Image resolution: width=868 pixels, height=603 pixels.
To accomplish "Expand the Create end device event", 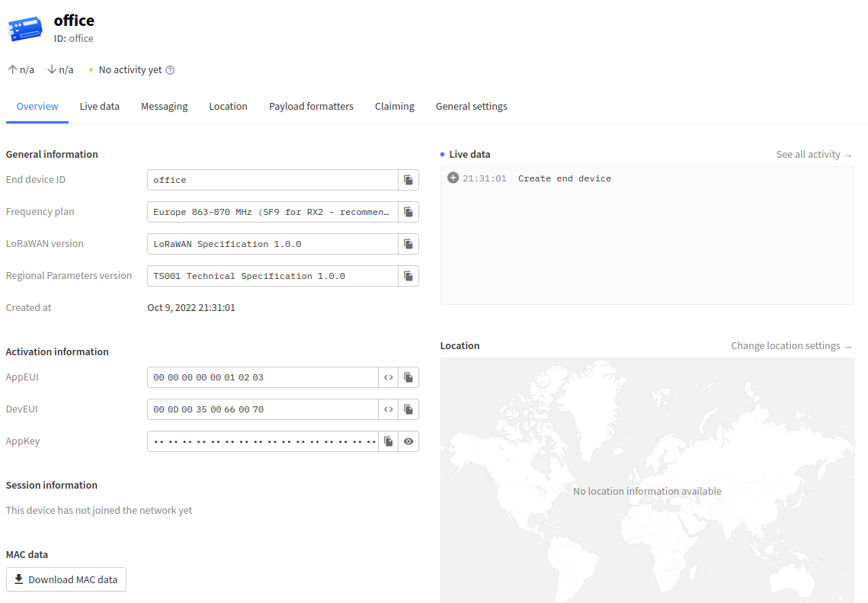I will coord(453,178).
